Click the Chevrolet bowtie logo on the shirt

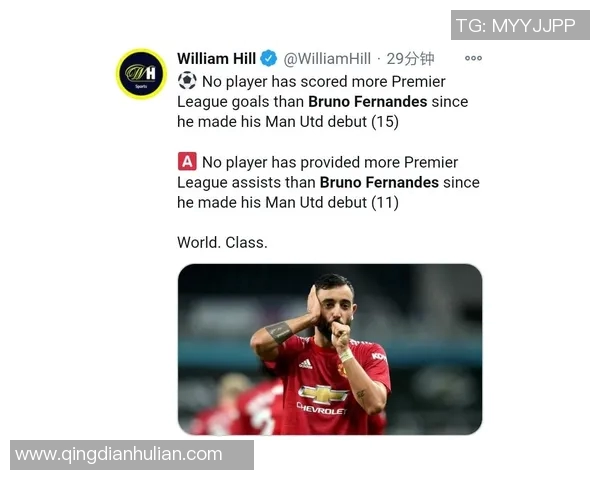pos(322,395)
